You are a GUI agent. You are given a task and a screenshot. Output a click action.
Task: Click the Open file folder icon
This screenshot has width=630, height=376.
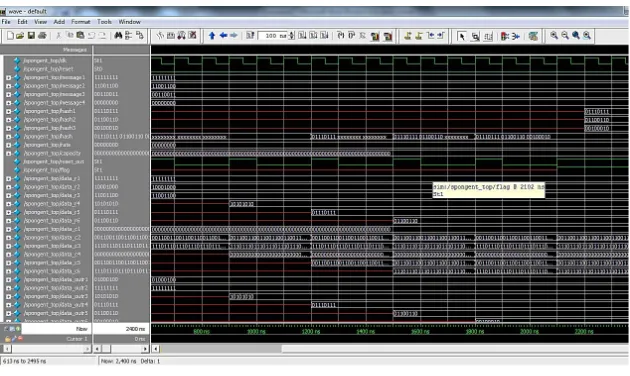pos(20,36)
